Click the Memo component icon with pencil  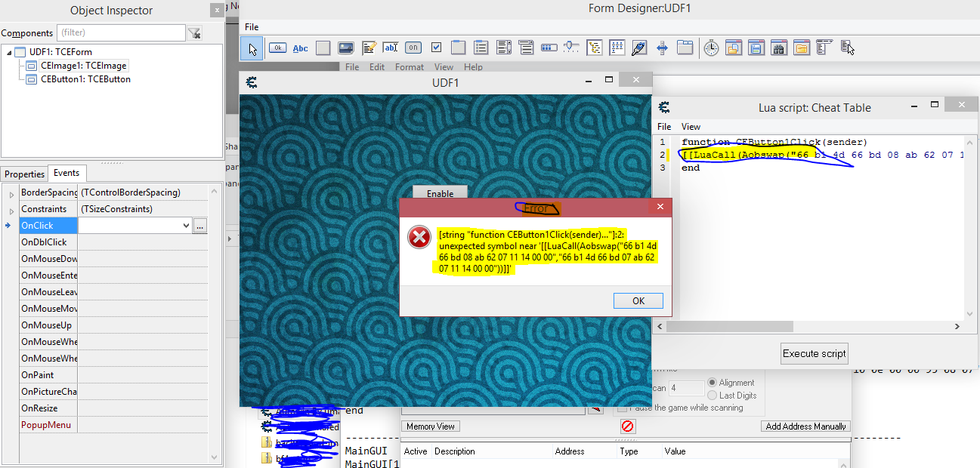point(369,48)
